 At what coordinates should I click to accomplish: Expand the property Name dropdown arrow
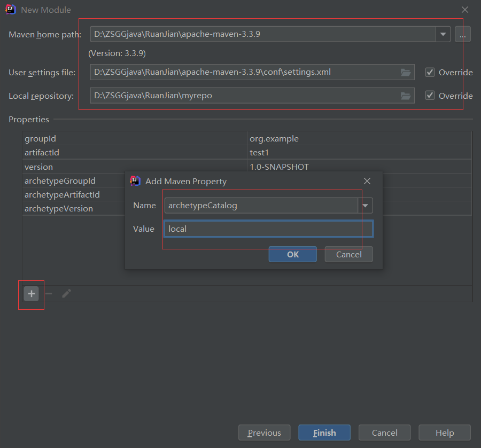(365, 205)
